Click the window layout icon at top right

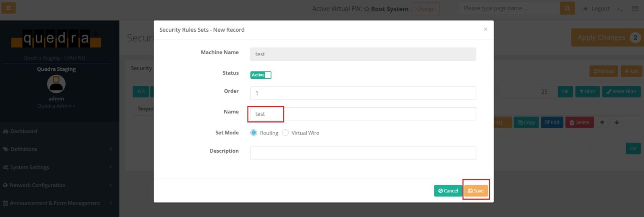[x=636, y=8]
